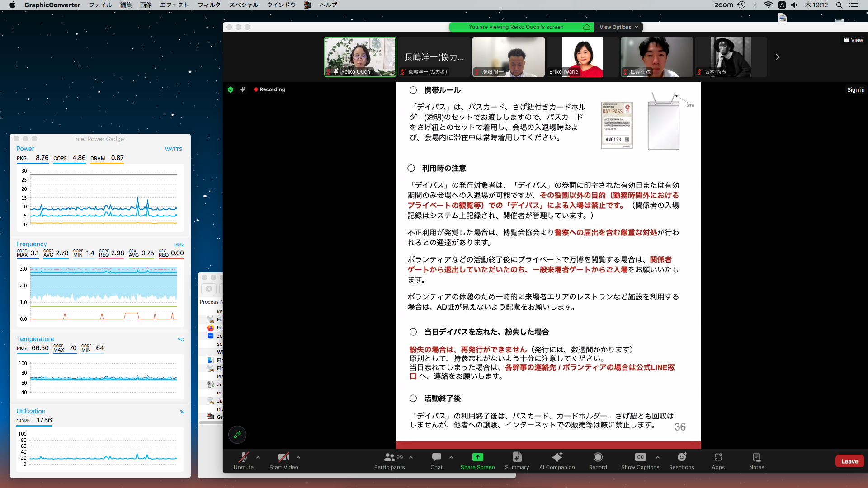Open the エフェクト menu
This screenshot has height=488, width=868.
point(174,5)
